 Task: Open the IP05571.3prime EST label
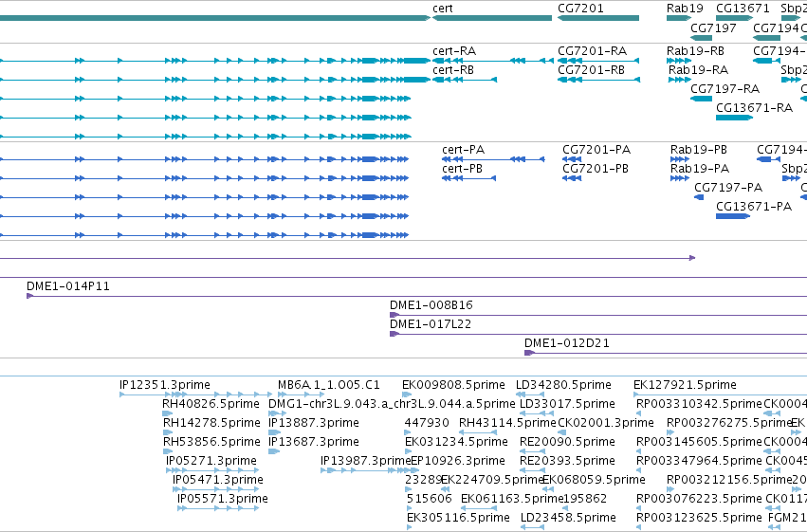point(222,499)
